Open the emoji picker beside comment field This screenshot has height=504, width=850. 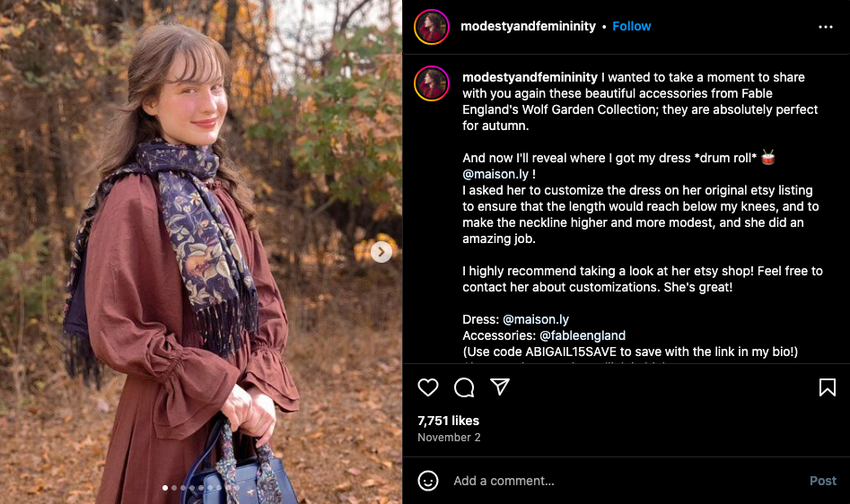click(428, 481)
